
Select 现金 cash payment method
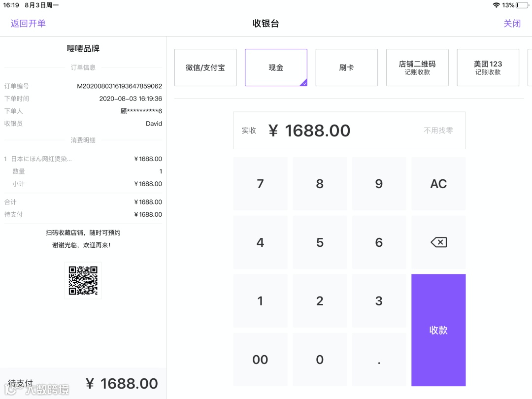click(276, 67)
